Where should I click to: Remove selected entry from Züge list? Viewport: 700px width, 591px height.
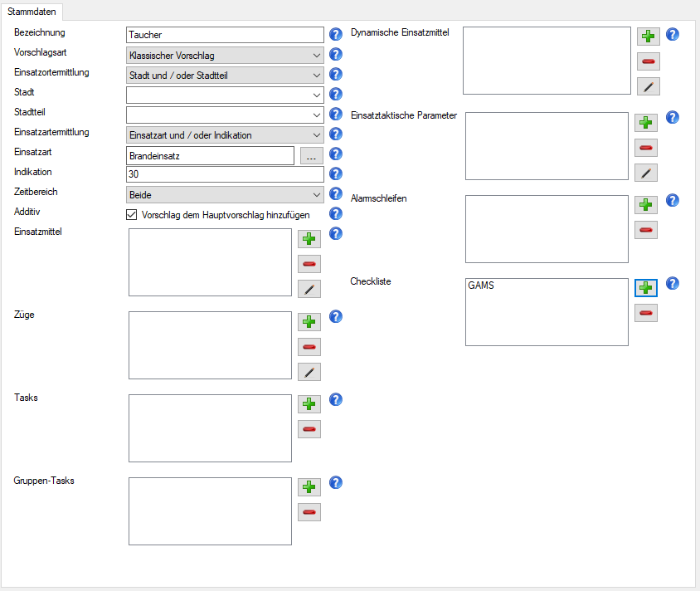[x=309, y=347]
